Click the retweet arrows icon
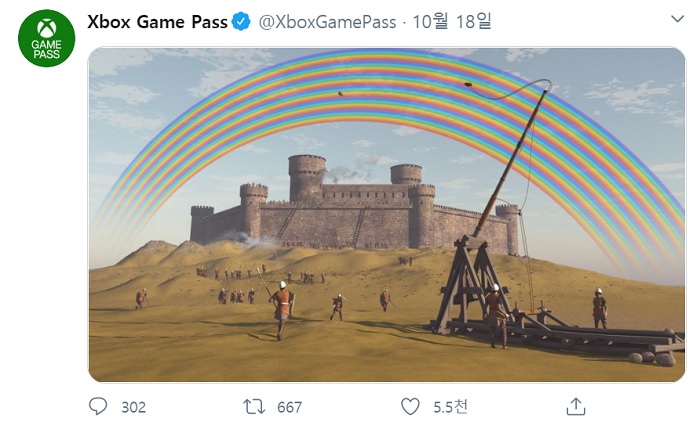This screenshot has height=422, width=700. [254, 407]
